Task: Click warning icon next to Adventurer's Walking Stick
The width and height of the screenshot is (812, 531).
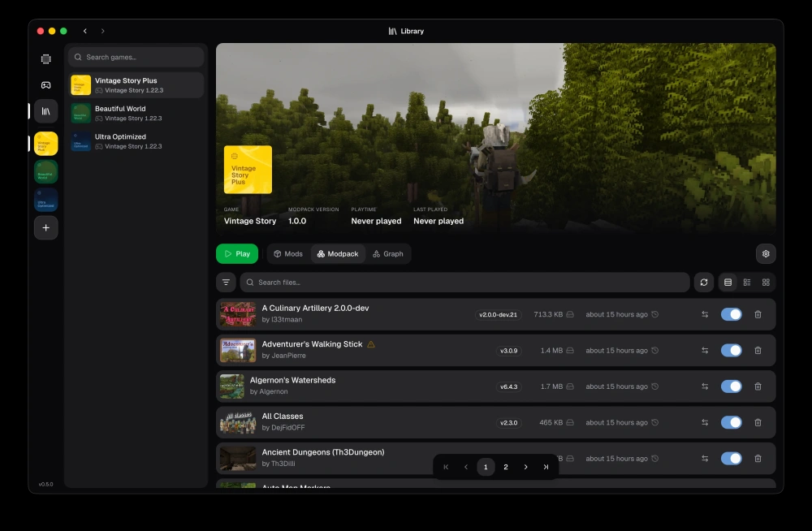Action: tap(371, 344)
